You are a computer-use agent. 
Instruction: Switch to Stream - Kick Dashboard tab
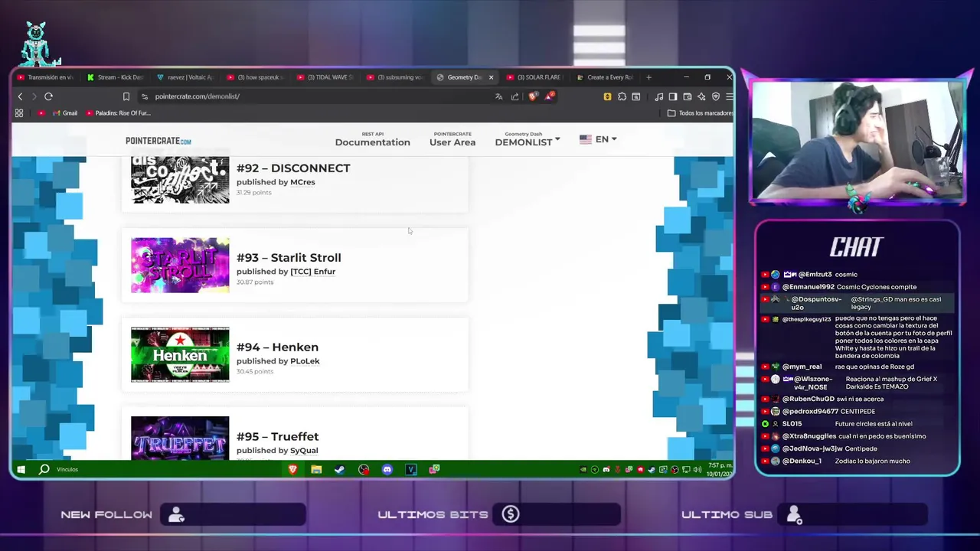pyautogui.click(x=116, y=77)
